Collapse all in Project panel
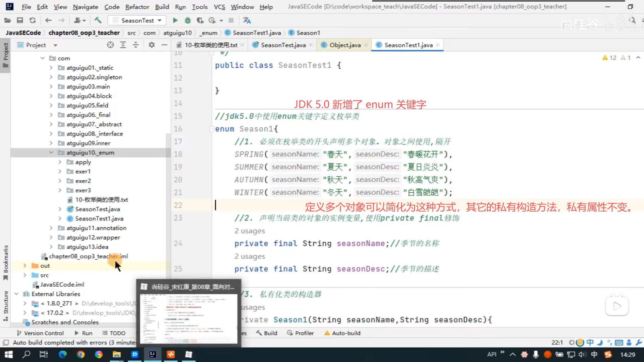Screen dimensions: 644x362 136,45
